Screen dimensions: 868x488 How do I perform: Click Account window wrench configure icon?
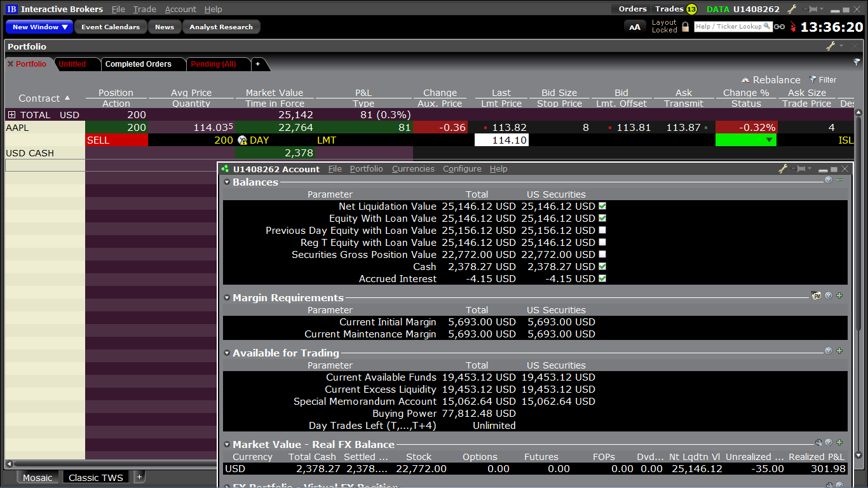click(x=783, y=169)
